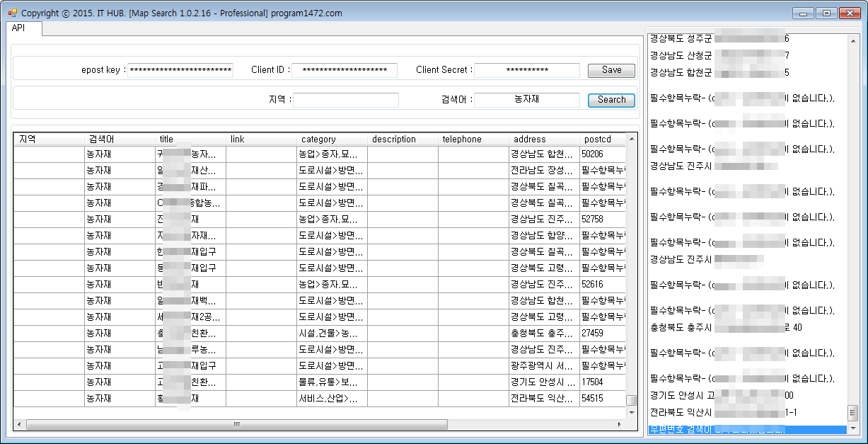Minimize the Map Search window

[x=802, y=13]
